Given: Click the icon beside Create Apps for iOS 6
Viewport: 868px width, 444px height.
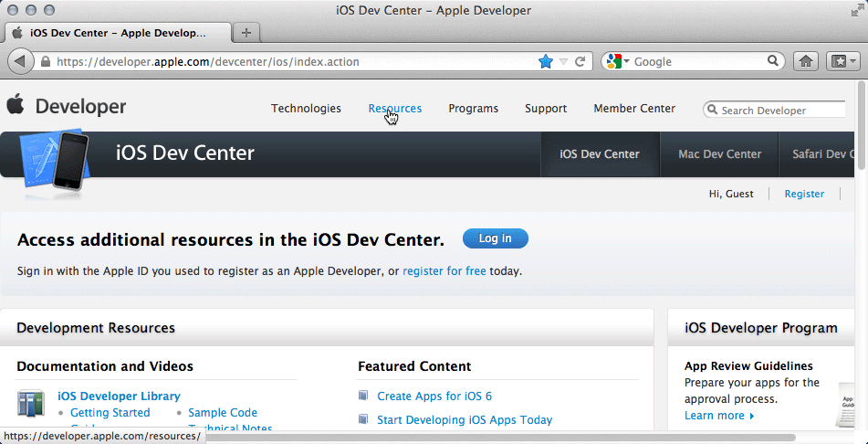Looking at the screenshot, I should (x=363, y=396).
